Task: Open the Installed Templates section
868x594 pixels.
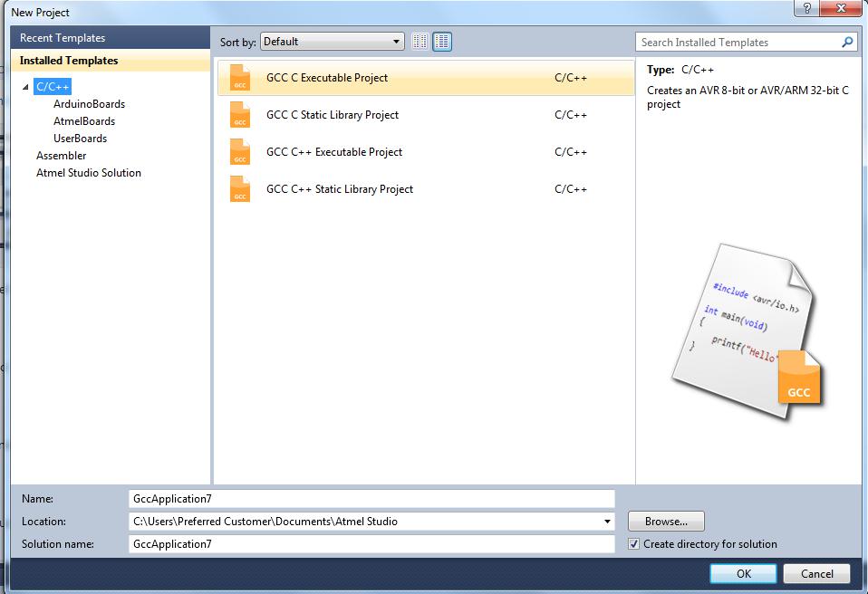Action: tap(111, 61)
